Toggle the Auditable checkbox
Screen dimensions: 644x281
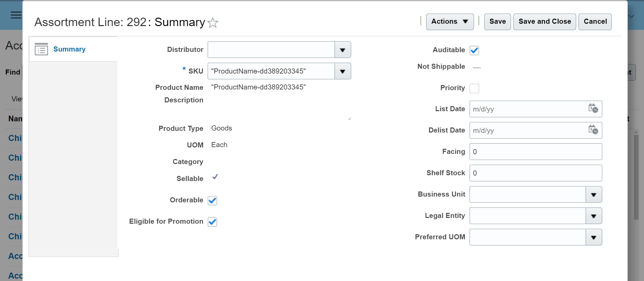click(x=474, y=51)
